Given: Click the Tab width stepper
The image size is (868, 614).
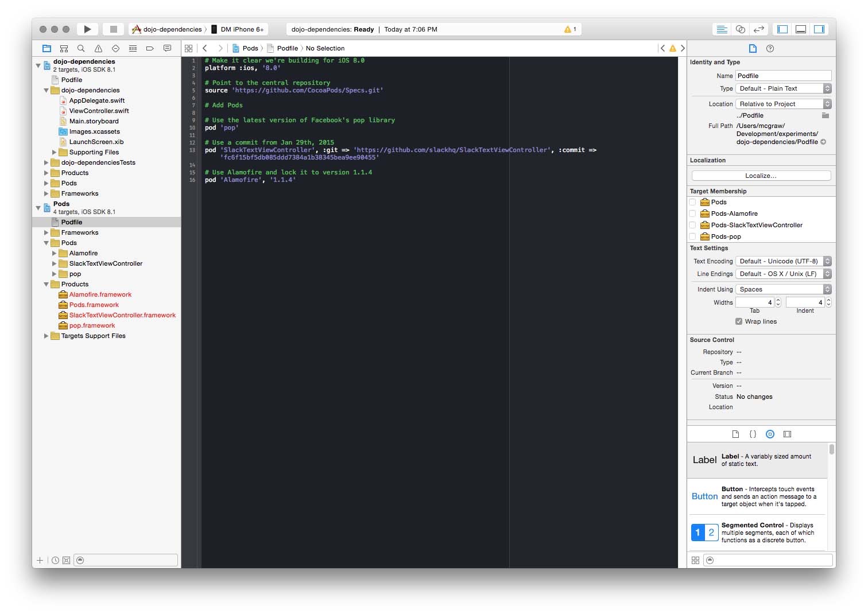Looking at the screenshot, I should coord(778,302).
